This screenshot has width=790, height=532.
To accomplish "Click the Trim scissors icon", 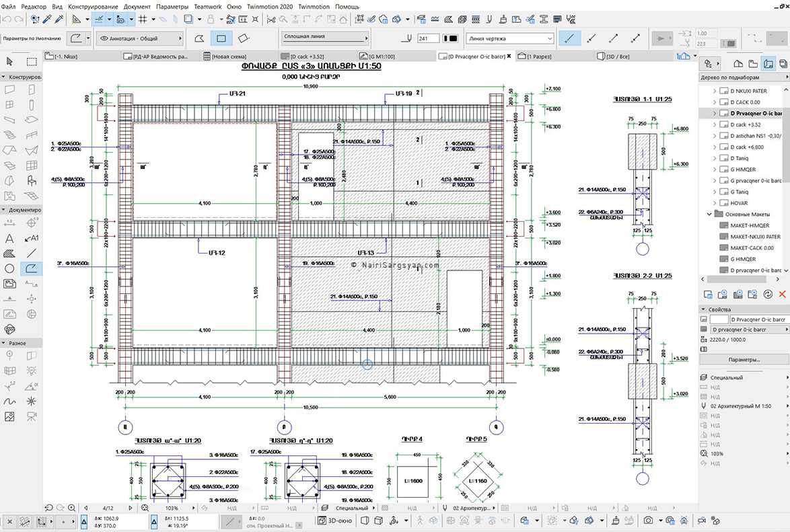I will coord(271,19).
